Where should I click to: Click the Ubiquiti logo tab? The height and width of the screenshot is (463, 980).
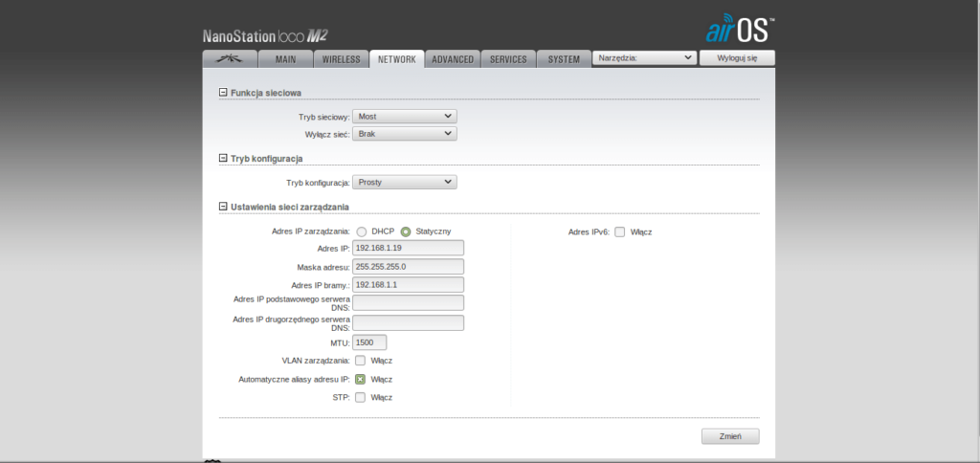pyautogui.click(x=230, y=58)
